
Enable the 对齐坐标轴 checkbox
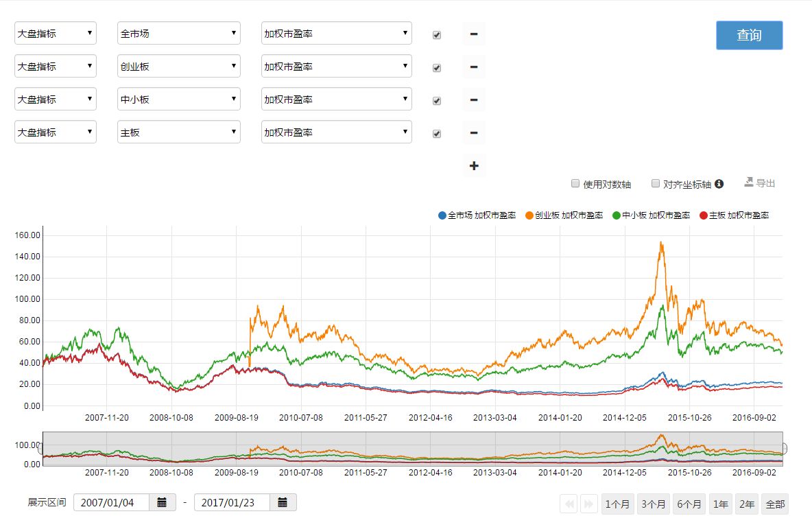click(655, 183)
